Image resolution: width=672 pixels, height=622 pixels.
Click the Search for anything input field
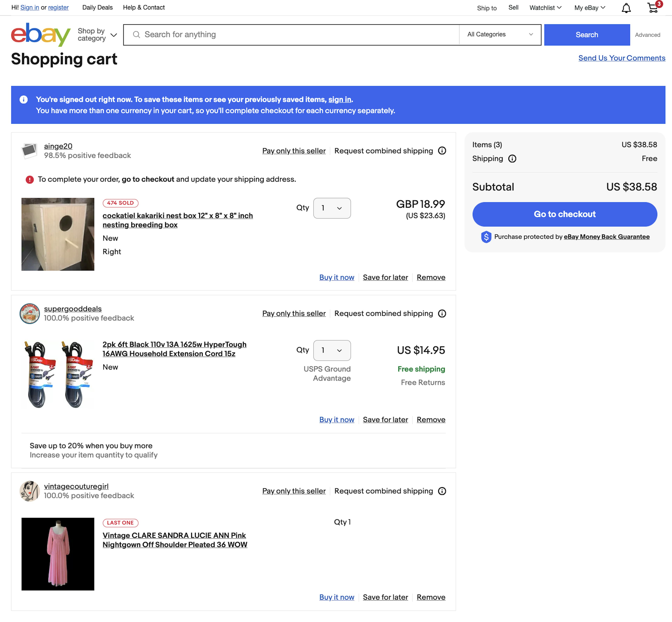(x=269, y=34)
